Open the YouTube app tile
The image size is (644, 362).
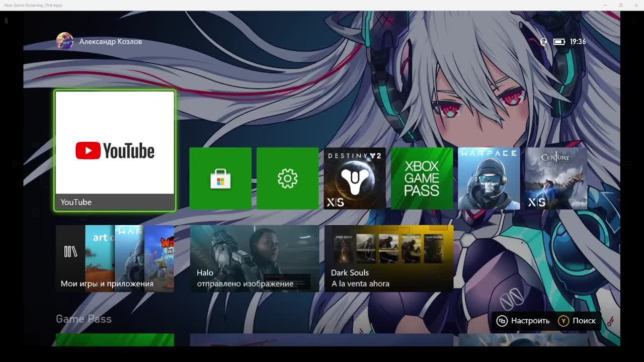click(115, 151)
